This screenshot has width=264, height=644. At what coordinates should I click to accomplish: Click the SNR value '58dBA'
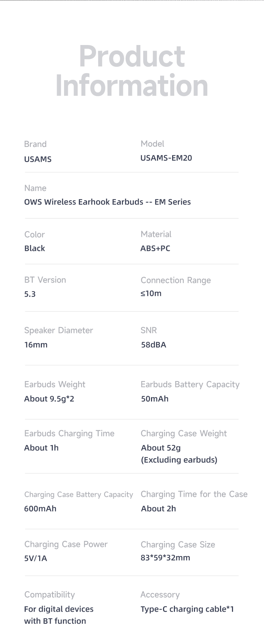153,345
